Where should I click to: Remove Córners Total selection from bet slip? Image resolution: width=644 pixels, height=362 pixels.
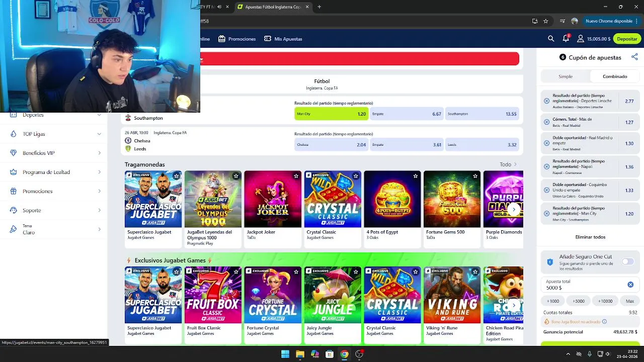[x=546, y=122]
